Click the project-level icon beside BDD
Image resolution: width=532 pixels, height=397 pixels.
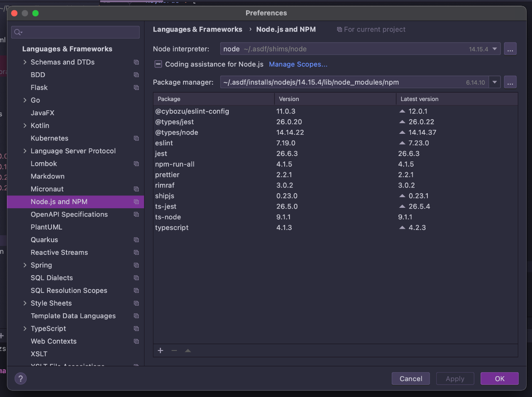click(136, 75)
